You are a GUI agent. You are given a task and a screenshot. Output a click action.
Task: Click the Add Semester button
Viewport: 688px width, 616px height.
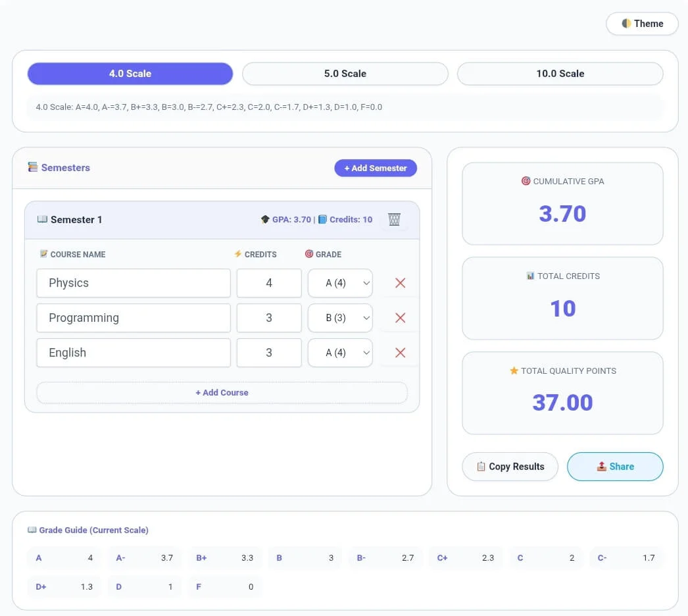click(x=376, y=168)
